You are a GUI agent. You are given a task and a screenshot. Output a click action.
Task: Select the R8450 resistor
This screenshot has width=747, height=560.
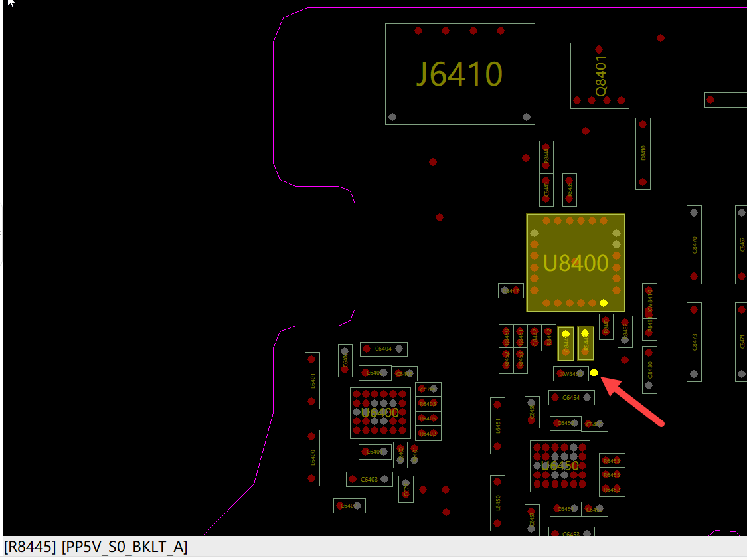click(506, 338)
